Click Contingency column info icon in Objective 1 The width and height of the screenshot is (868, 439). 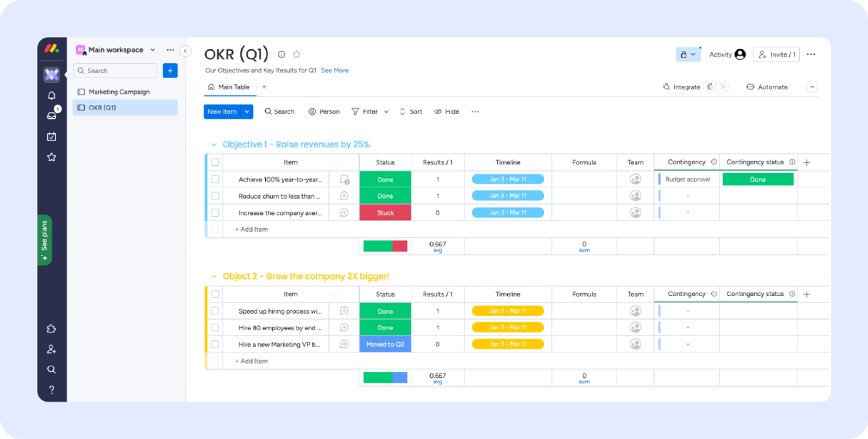pos(714,162)
